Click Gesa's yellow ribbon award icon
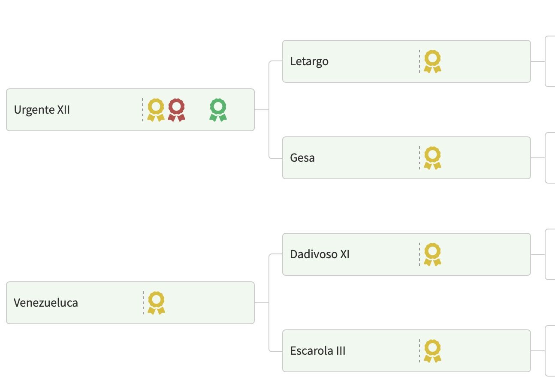This screenshot has width=555, height=392. click(x=432, y=158)
